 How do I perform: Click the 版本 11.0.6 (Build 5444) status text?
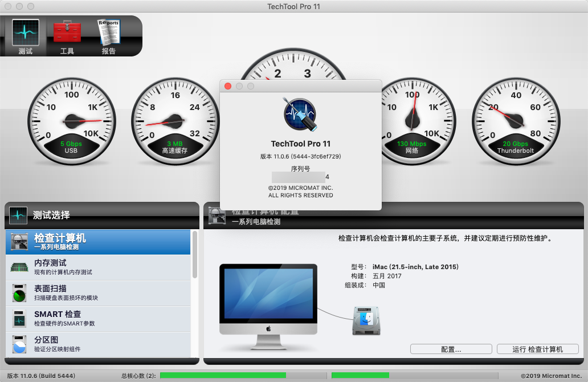coord(41,376)
